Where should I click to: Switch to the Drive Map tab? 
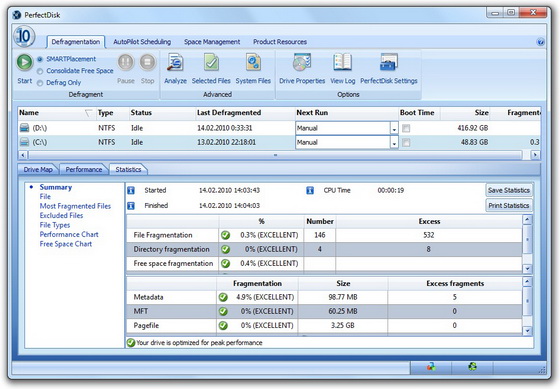[x=38, y=169]
